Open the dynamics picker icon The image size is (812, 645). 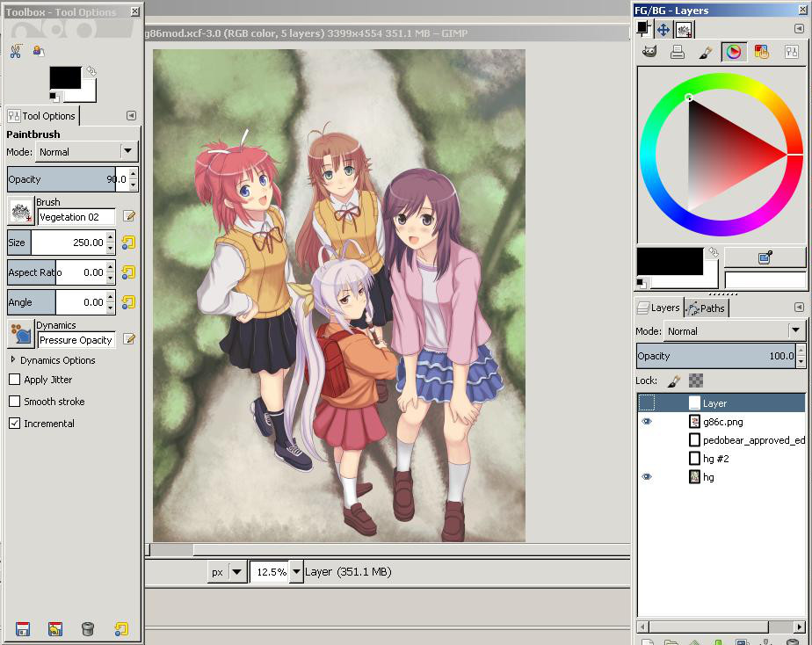[21, 334]
